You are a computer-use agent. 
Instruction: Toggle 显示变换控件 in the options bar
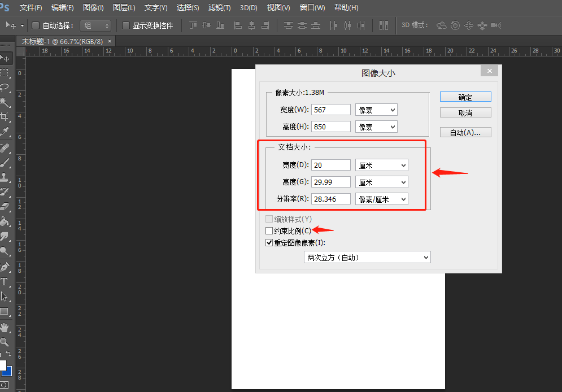coord(125,25)
